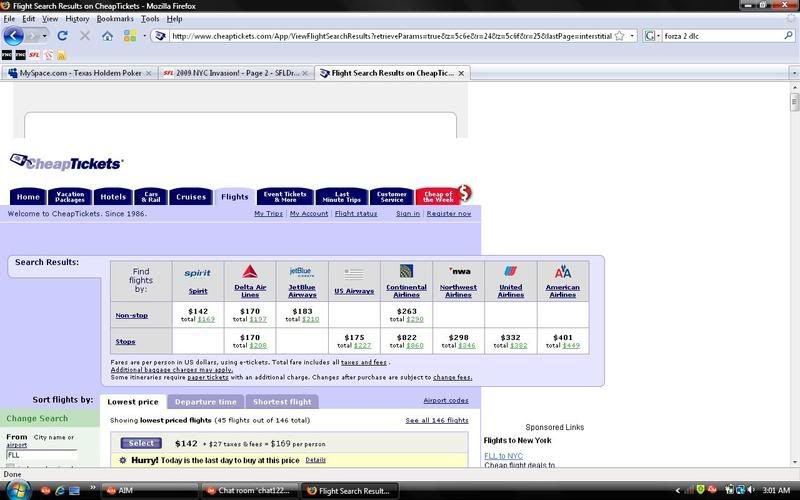Click the From airport field containing FLL
800x500 pixels.
(42, 455)
